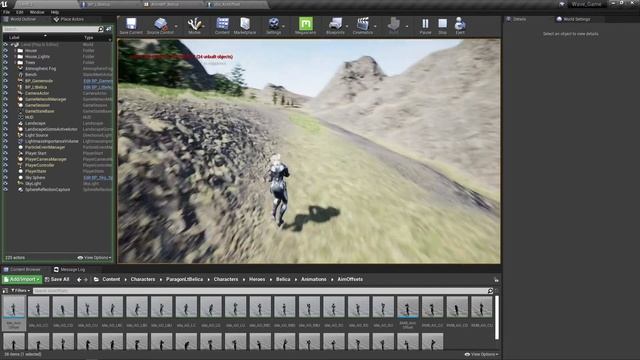The width and height of the screenshot is (640, 360).
Task: Open the Source Control toolbar icon
Action: (x=161, y=24)
